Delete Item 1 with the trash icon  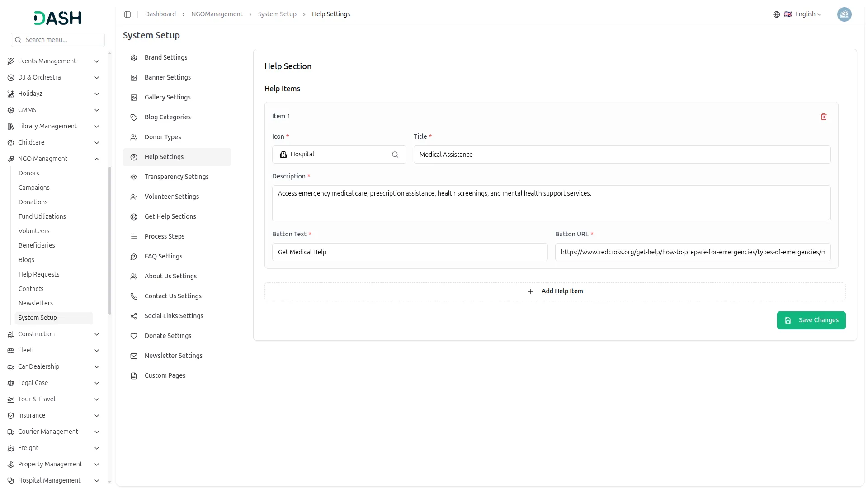(x=823, y=117)
